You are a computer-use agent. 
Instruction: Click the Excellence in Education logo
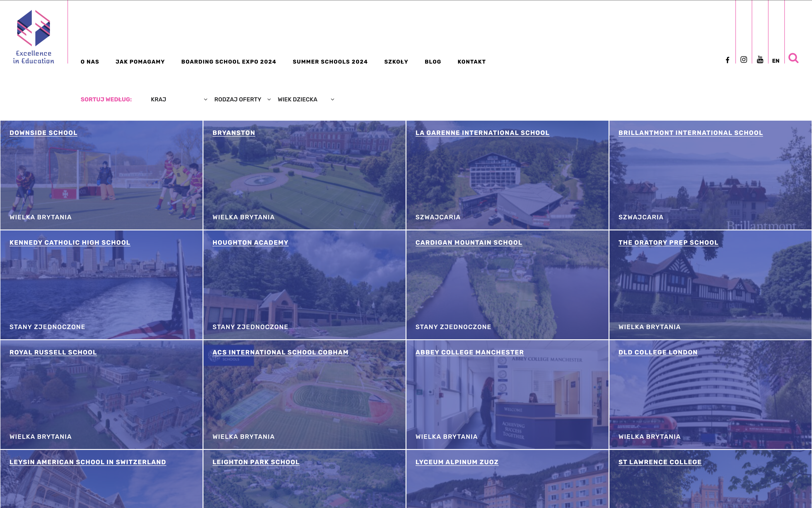(x=34, y=37)
